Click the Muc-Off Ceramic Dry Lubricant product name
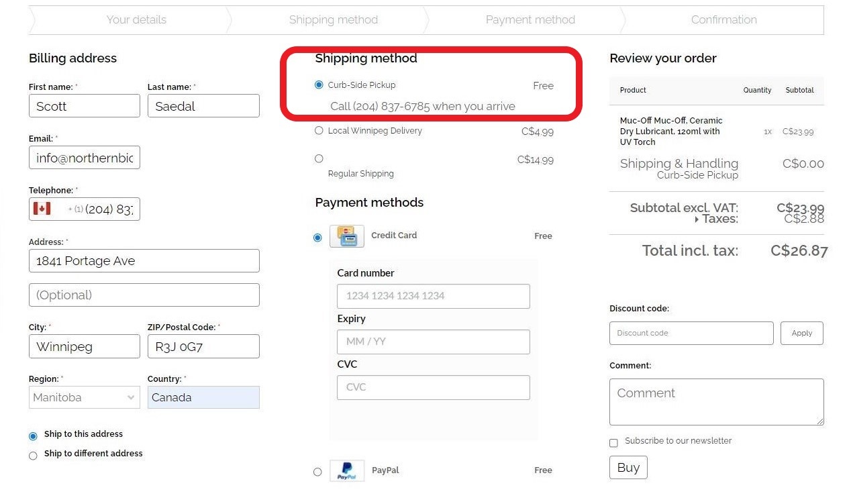Viewport: 851px width, 504px height. click(x=671, y=131)
